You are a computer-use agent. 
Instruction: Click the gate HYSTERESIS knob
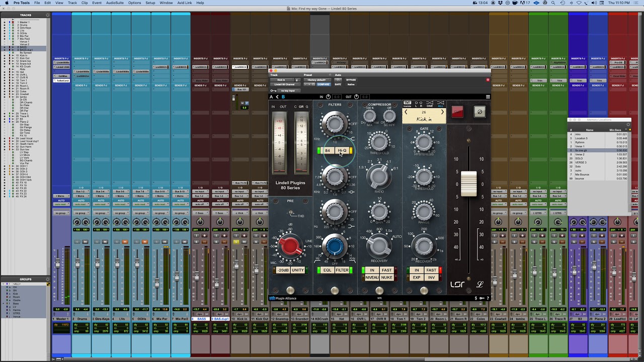coord(424,143)
